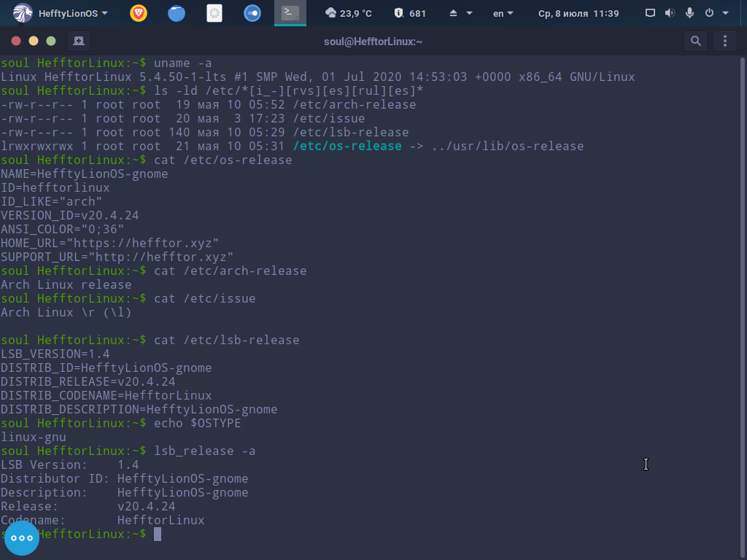Click the terminal title soul@HefftorLinux:~
This screenshot has height=560, width=747.
pos(373,42)
